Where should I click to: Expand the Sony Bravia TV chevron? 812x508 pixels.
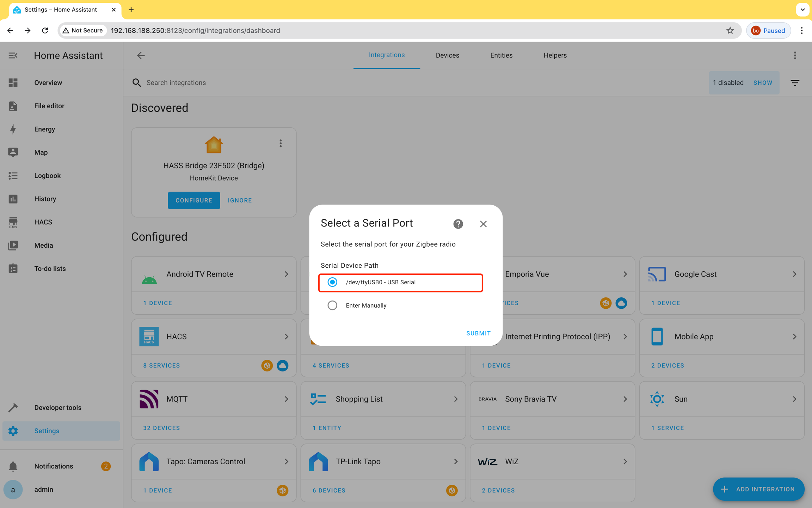coord(625,399)
